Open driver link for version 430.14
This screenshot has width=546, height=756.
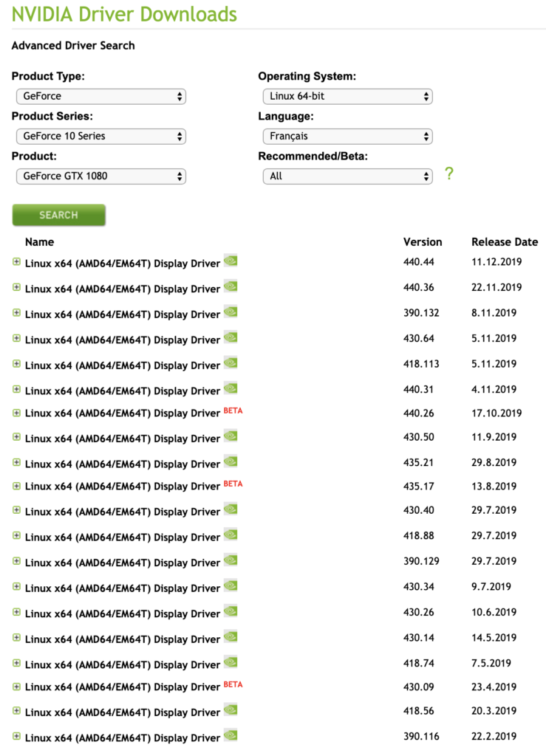123,639
